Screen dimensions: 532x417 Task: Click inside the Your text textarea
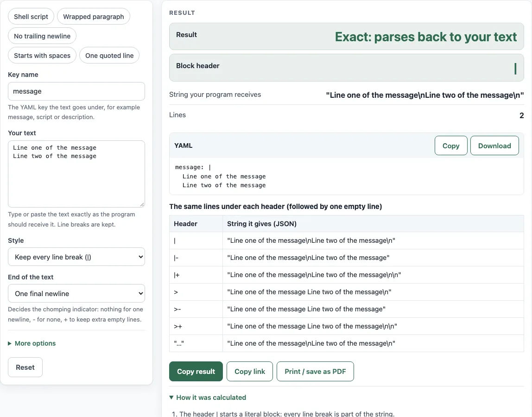tap(76, 174)
